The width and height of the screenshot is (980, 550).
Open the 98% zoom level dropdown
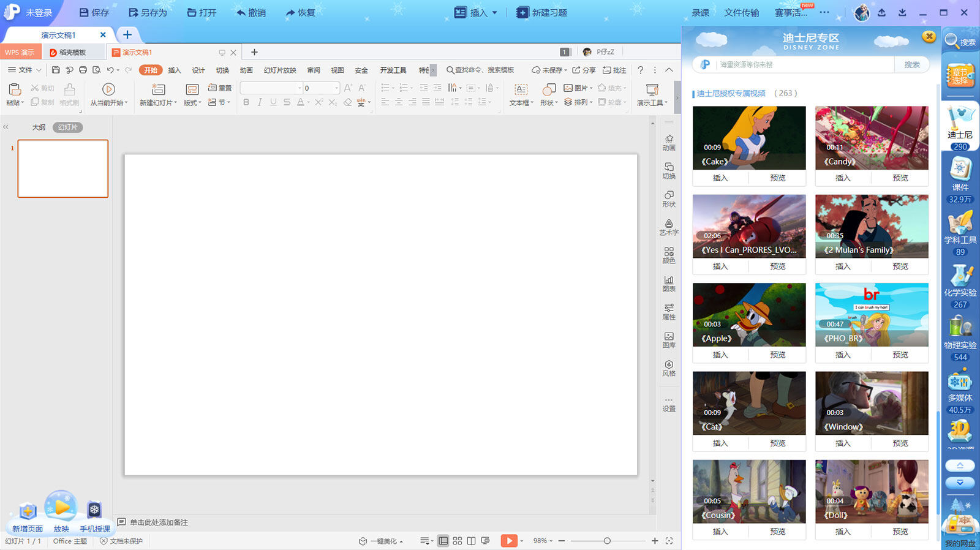(x=543, y=541)
